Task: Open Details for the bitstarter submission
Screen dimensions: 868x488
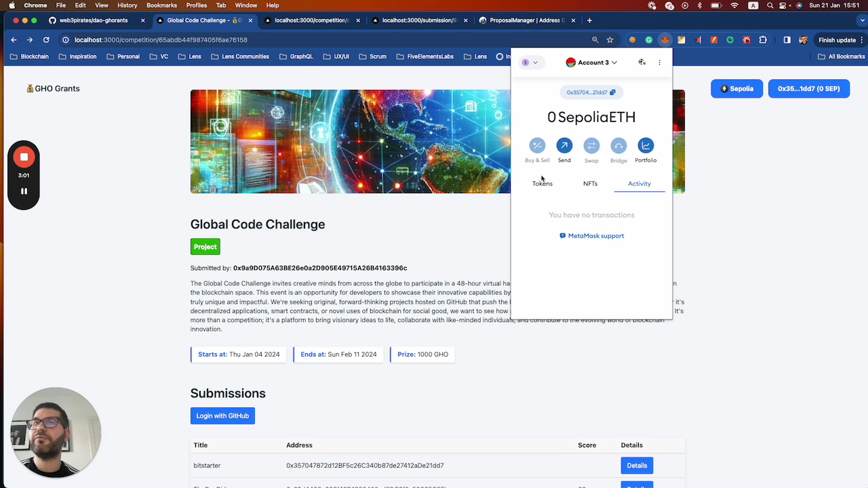Action: tap(637, 466)
